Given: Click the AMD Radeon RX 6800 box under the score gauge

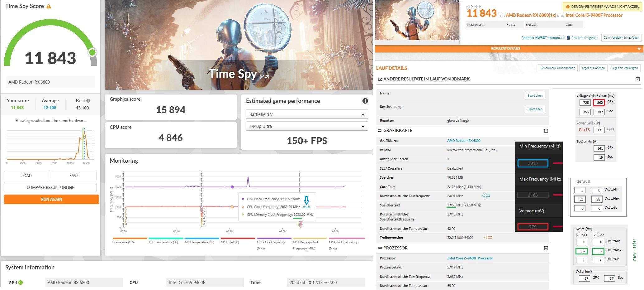Looking at the screenshot, I should (x=50, y=82).
